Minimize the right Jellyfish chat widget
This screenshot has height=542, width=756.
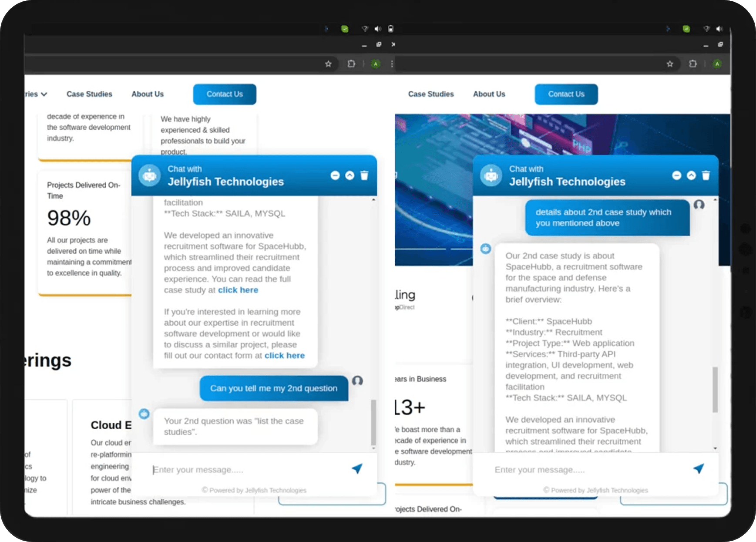[x=676, y=175]
